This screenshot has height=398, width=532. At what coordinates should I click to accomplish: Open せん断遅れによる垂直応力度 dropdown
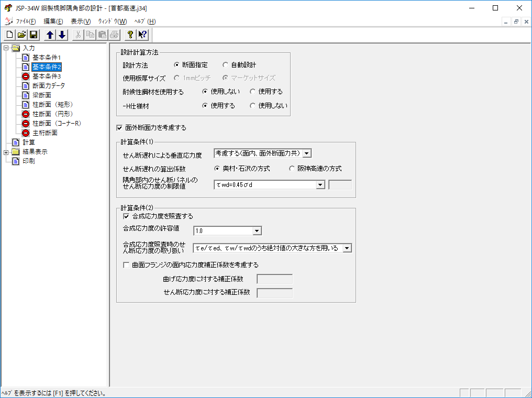click(307, 153)
